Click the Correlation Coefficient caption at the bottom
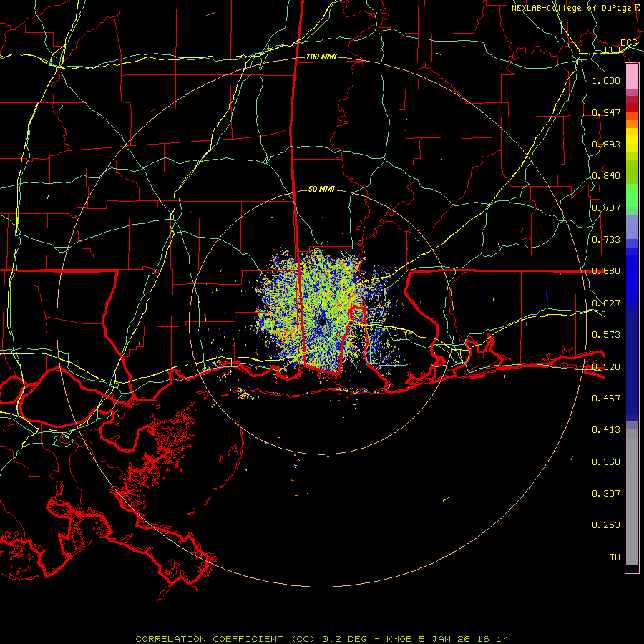 coord(321,639)
